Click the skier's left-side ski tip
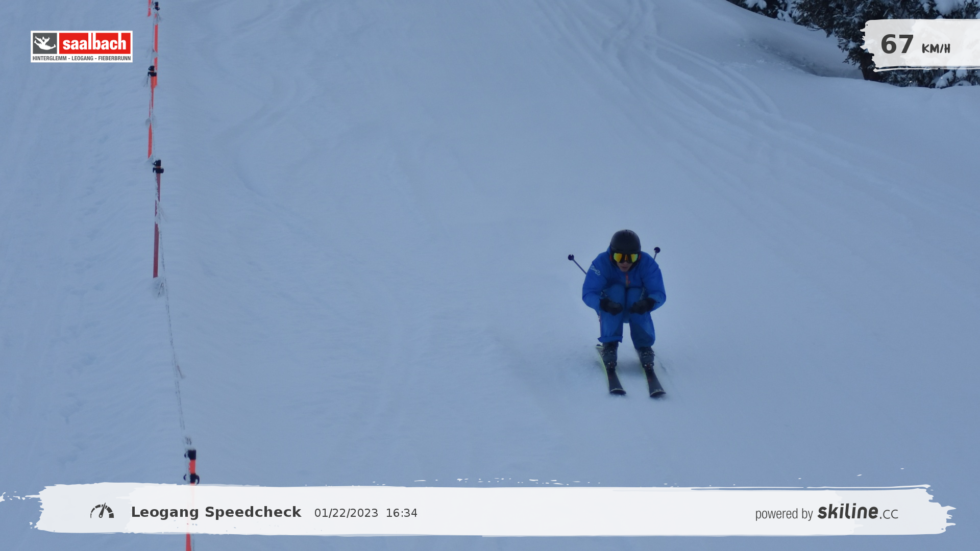Screen dimensions: 980x551 click(x=617, y=390)
